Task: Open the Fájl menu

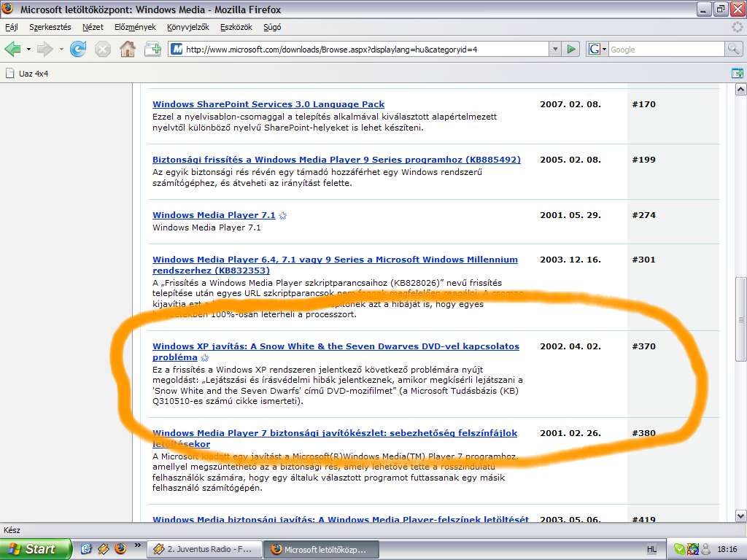Action: (12, 27)
